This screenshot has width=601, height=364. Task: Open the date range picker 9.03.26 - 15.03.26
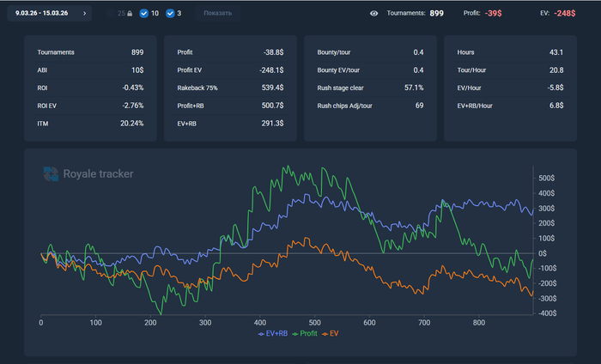(43, 14)
